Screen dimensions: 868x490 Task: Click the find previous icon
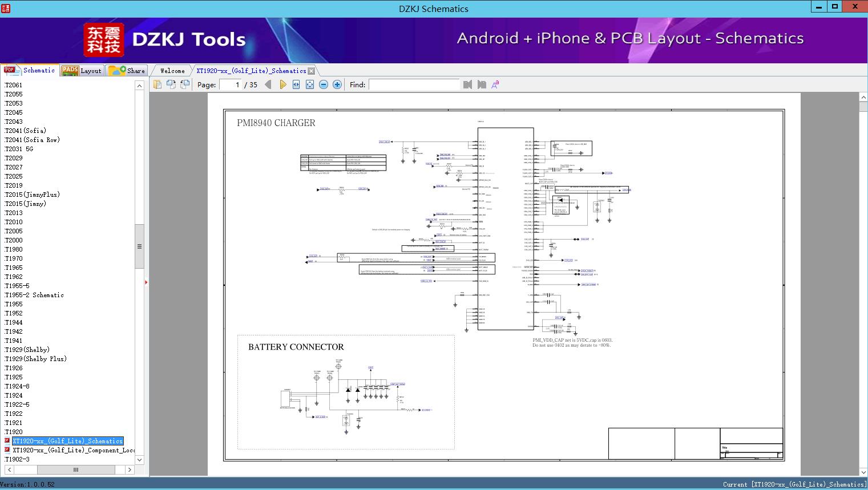(468, 84)
